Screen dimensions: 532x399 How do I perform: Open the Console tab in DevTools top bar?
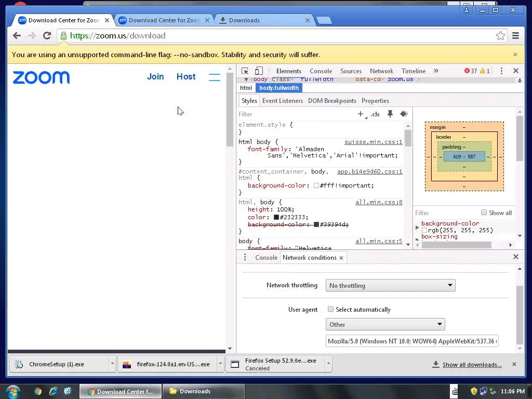pyautogui.click(x=321, y=71)
